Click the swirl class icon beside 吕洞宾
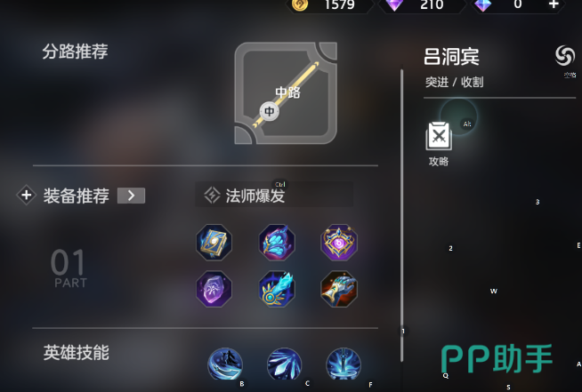The width and height of the screenshot is (582, 392). coord(565,56)
